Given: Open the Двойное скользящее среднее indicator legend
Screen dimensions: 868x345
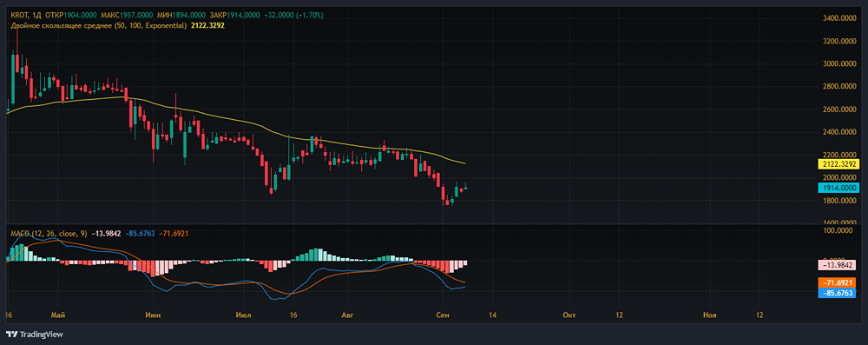Looking at the screenshot, I should (98, 25).
